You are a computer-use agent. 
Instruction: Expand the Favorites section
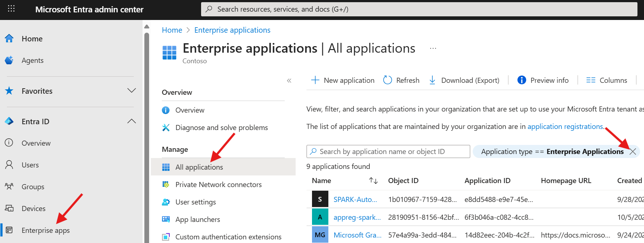coord(132,90)
